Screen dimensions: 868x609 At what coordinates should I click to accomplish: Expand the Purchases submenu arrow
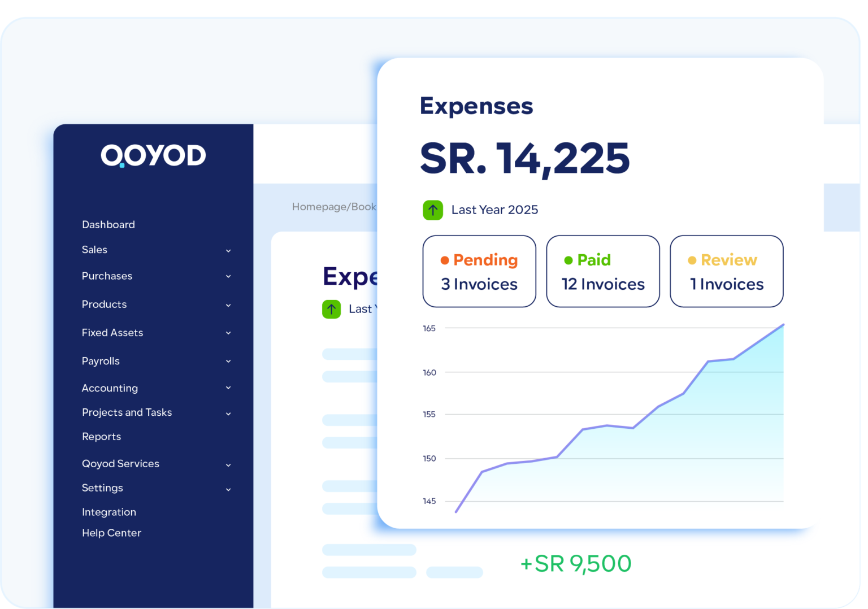click(228, 277)
